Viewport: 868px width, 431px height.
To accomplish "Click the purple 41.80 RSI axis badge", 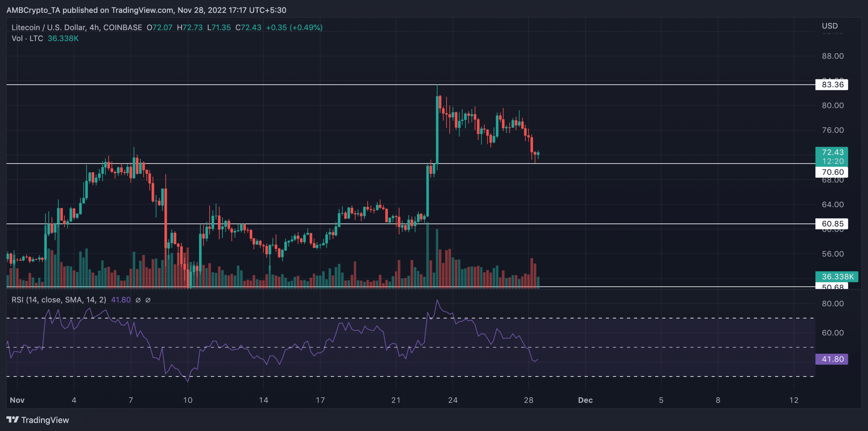I will (x=831, y=359).
